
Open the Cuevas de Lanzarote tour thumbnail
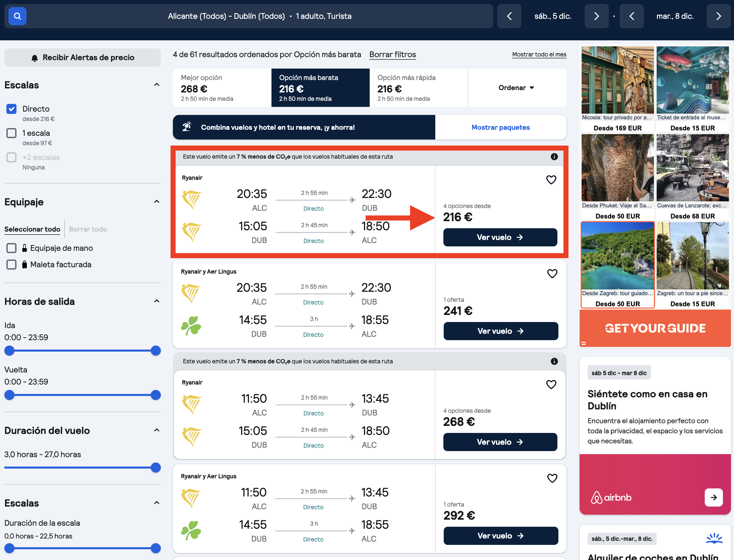point(693,168)
